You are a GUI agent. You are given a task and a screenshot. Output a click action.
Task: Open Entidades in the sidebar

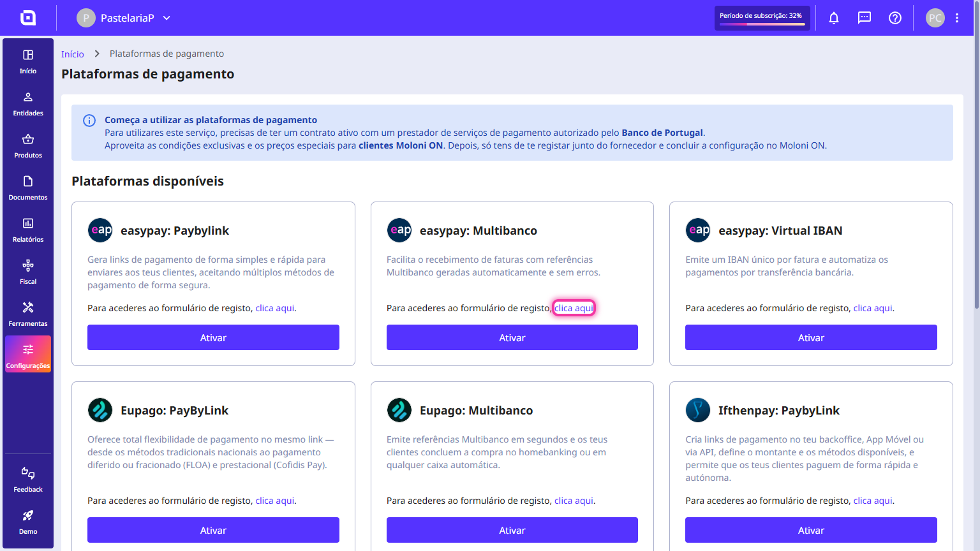click(x=28, y=104)
